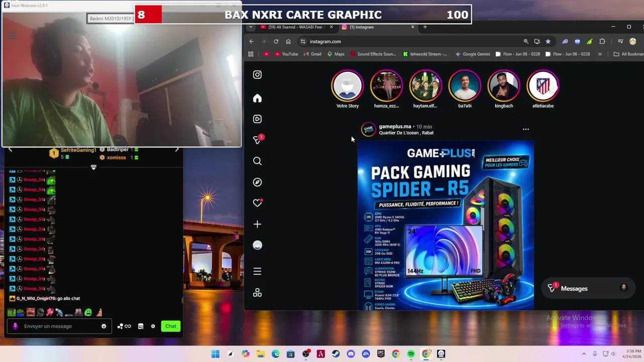Open Instagram profile avatar in sidebar
The height and width of the screenshot is (362, 644).
tap(257, 245)
